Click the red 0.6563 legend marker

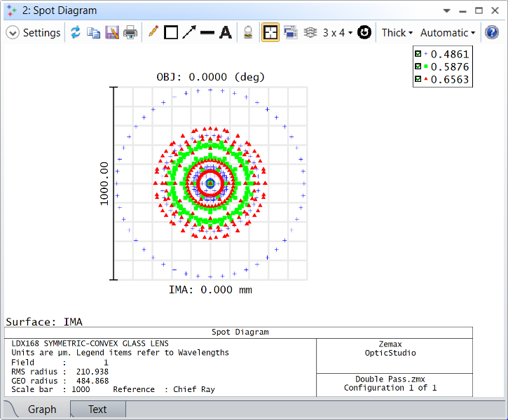[x=426, y=79]
